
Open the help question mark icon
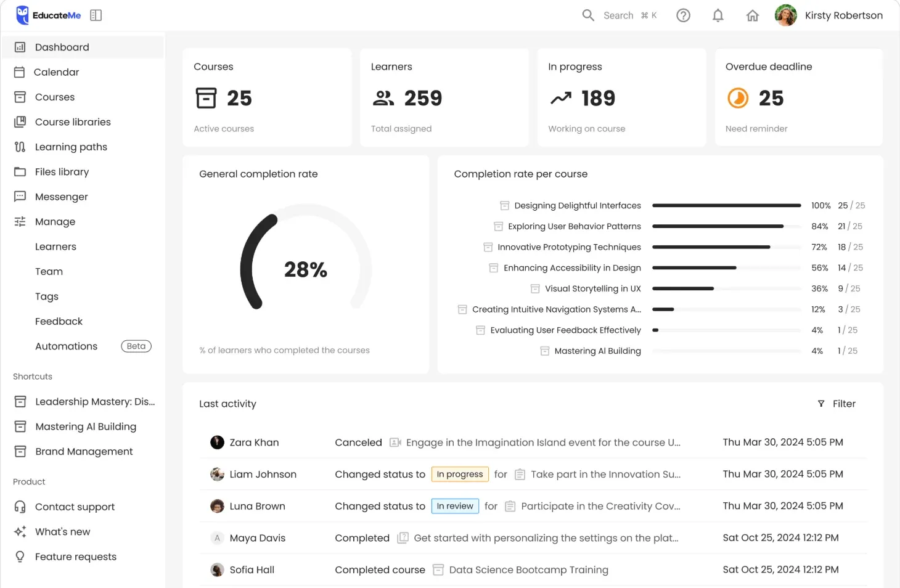(683, 15)
